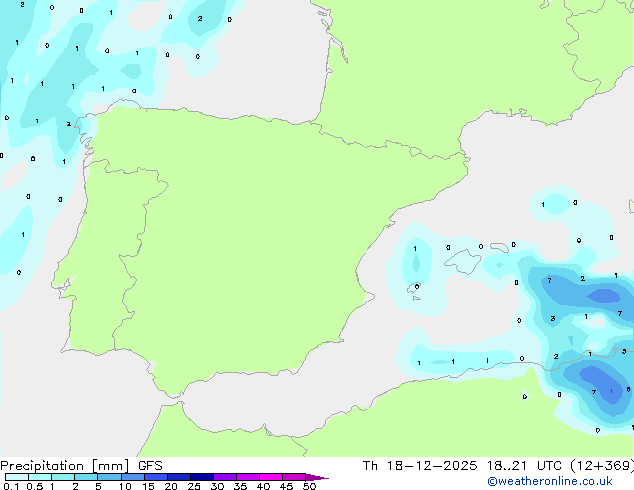
Task: Click the 'Th 18-12-2025' date text
Action: [420, 466]
